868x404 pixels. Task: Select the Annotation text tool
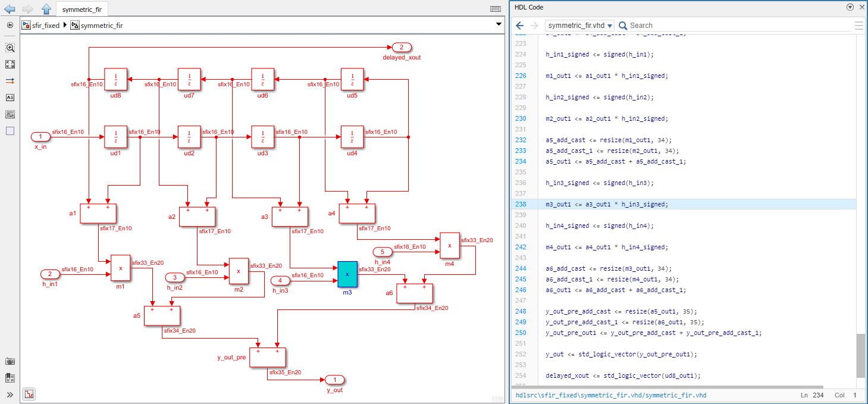[10, 97]
